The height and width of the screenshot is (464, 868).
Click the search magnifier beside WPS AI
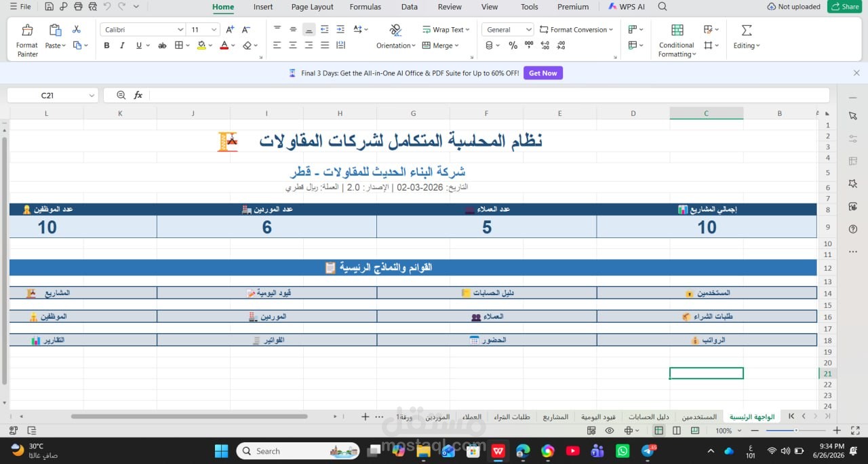pos(663,7)
